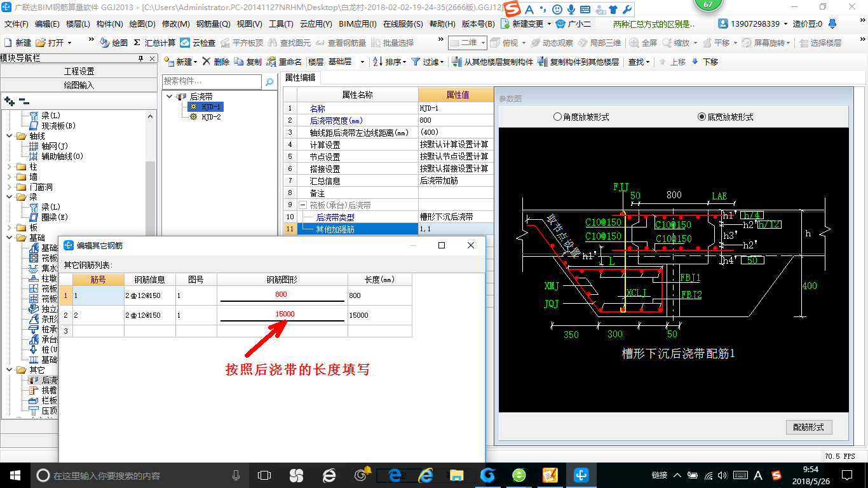Click 平齐板顶 toolbar item
Viewport: 868px width, 488px height.
coord(241,43)
